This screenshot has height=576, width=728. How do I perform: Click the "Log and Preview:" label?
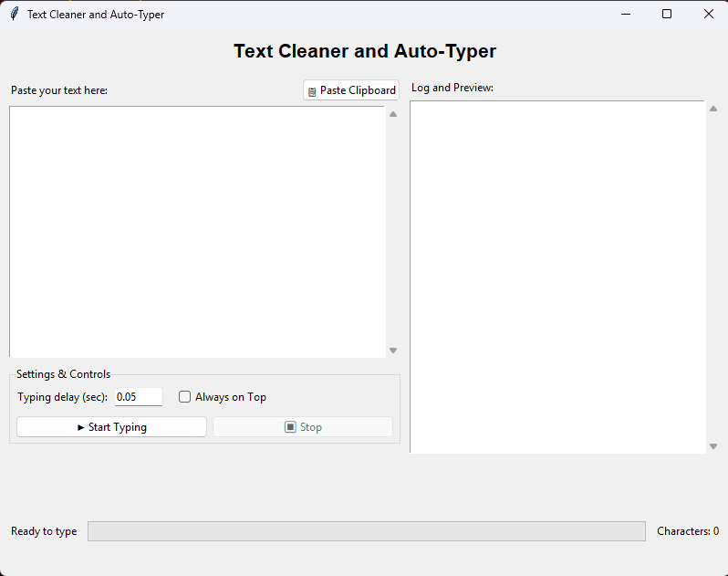click(x=452, y=88)
